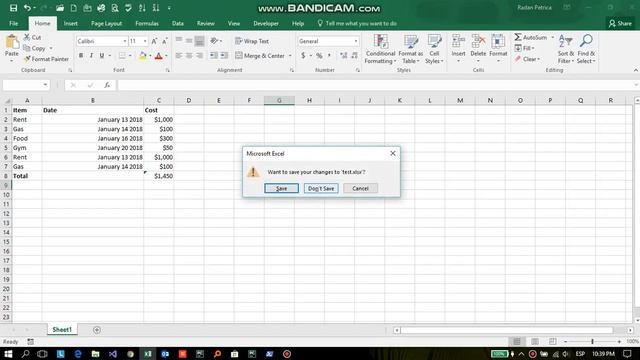The height and width of the screenshot is (360, 640).
Task: Toggle Bold formatting
Action: tap(81, 56)
